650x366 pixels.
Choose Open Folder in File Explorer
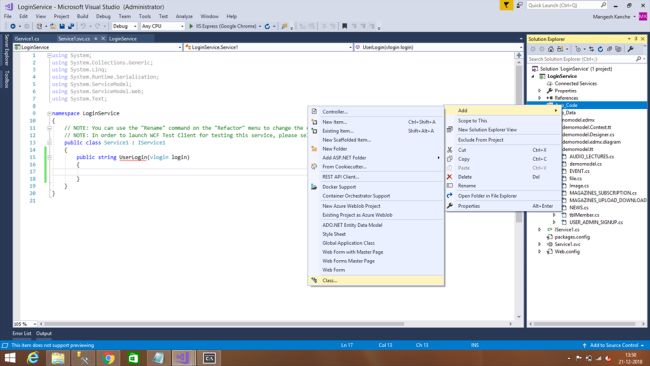click(504, 196)
